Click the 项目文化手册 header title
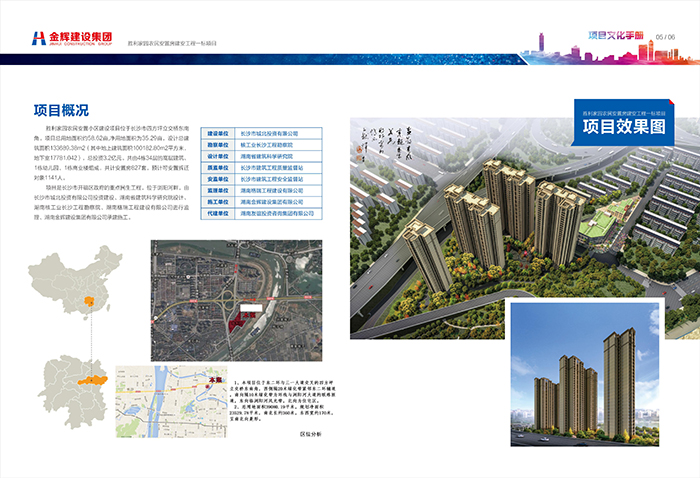The image size is (700, 478). tap(616, 37)
